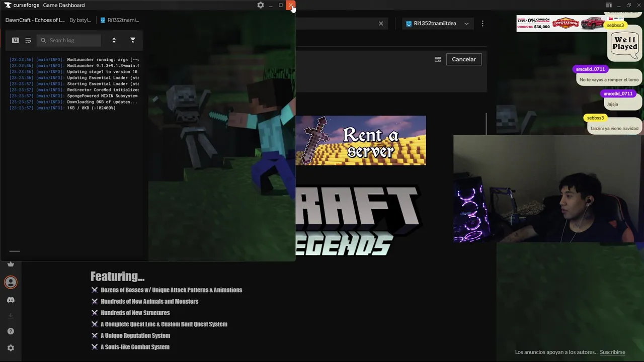Click username aracelid_0711 above 'No te vayas'

590,69
